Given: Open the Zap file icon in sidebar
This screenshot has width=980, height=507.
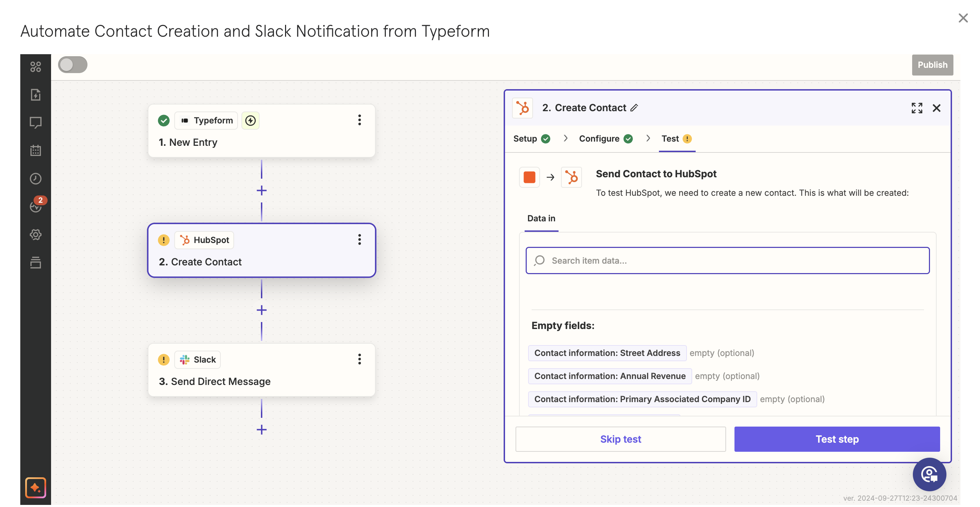Looking at the screenshot, I should (x=35, y=95).
